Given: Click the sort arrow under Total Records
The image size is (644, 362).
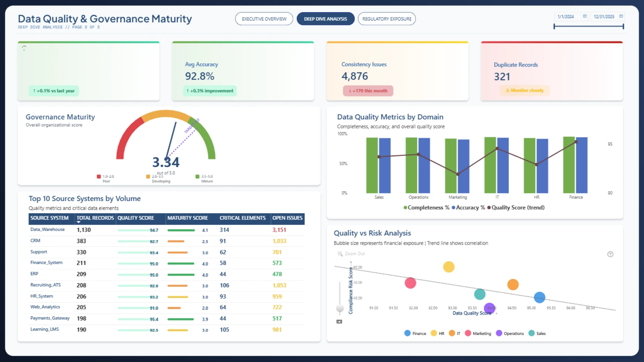Looking at the screenshot, I should tap(78, 222).
